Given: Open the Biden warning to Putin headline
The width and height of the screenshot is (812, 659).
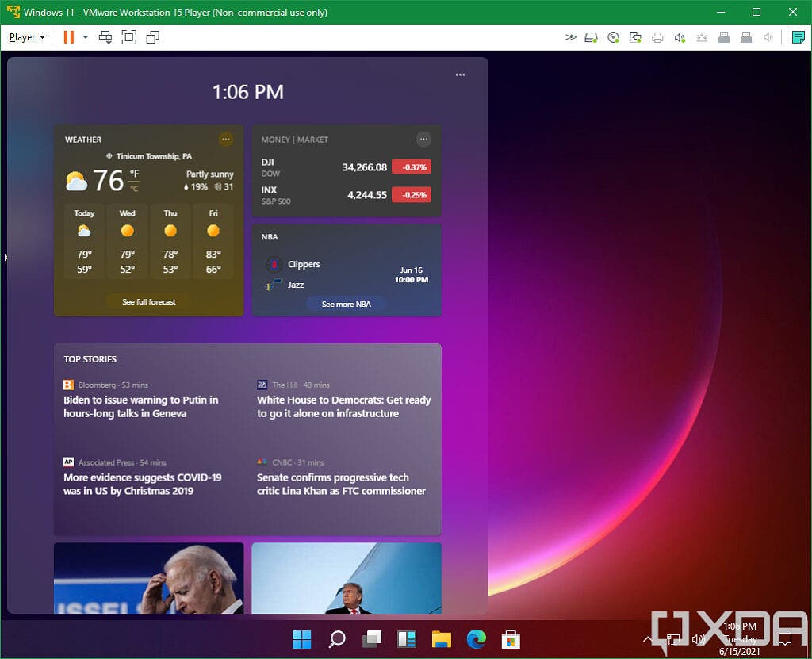Looking at the screenshot, I should 140,407.
